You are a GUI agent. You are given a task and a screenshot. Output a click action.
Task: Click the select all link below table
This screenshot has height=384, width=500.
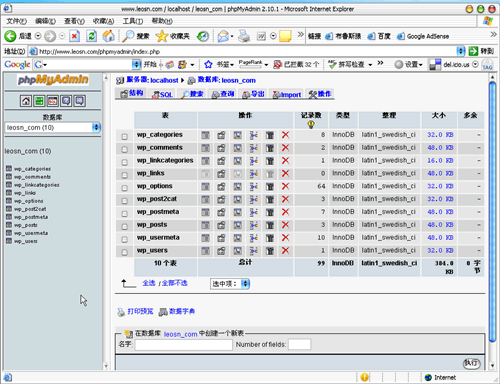(x=149, y=283)
